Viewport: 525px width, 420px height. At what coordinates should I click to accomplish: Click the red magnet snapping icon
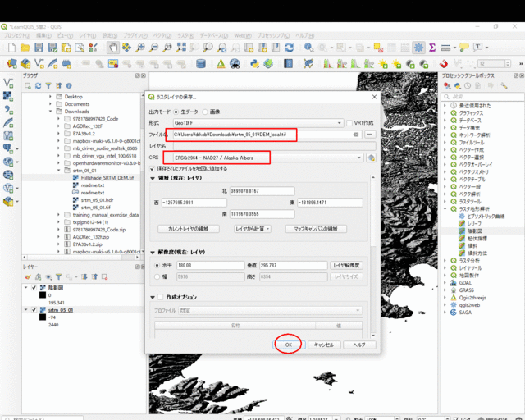(x=444, y=63)
